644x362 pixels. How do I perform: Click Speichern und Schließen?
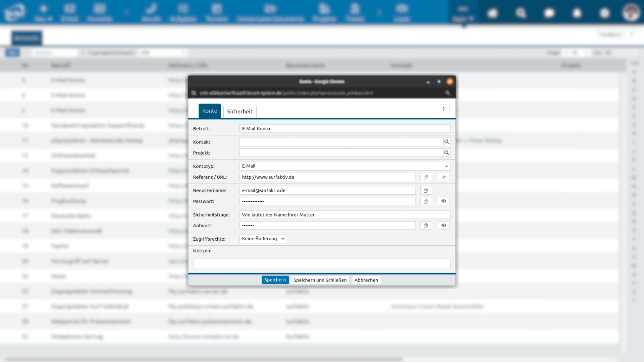click(320, 280)
